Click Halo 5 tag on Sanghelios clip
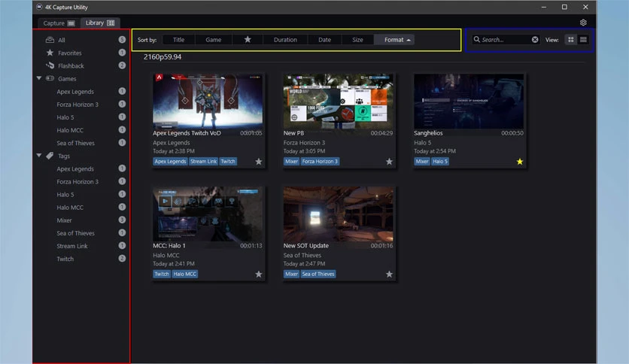This screenshot has width=629, height=364. [440, 161]
